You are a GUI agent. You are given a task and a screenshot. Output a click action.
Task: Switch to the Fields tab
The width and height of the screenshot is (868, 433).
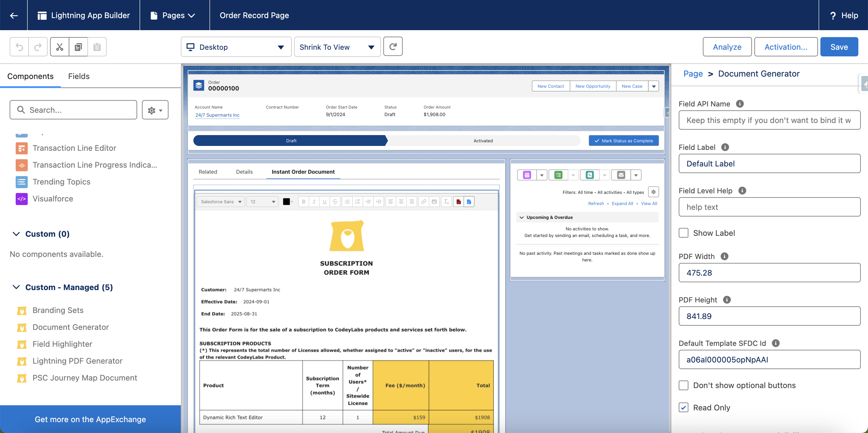(79, 76)
